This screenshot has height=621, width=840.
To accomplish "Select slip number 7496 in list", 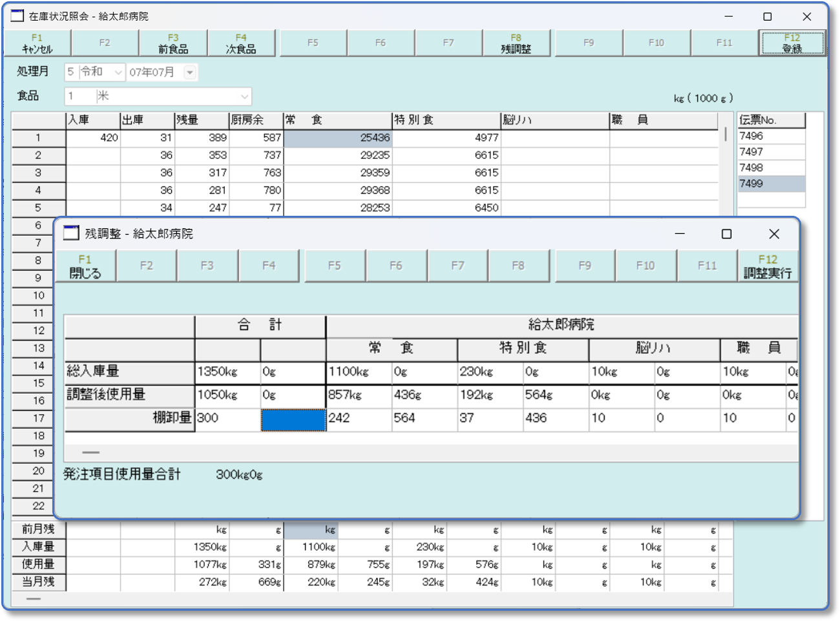I will pyautogui.click(x=771, y=136).
